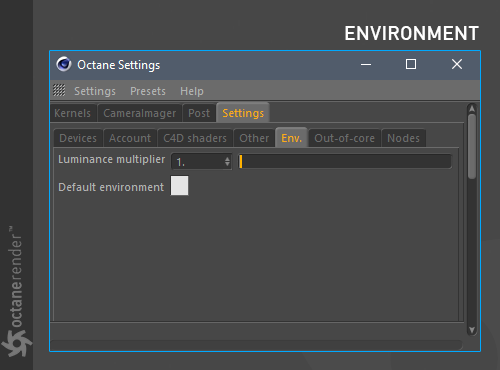The height and width of the screenshot is (370, 500).
Task: Click the Cinema 4D logo in the title bar
Action: (x=64, y=64)
